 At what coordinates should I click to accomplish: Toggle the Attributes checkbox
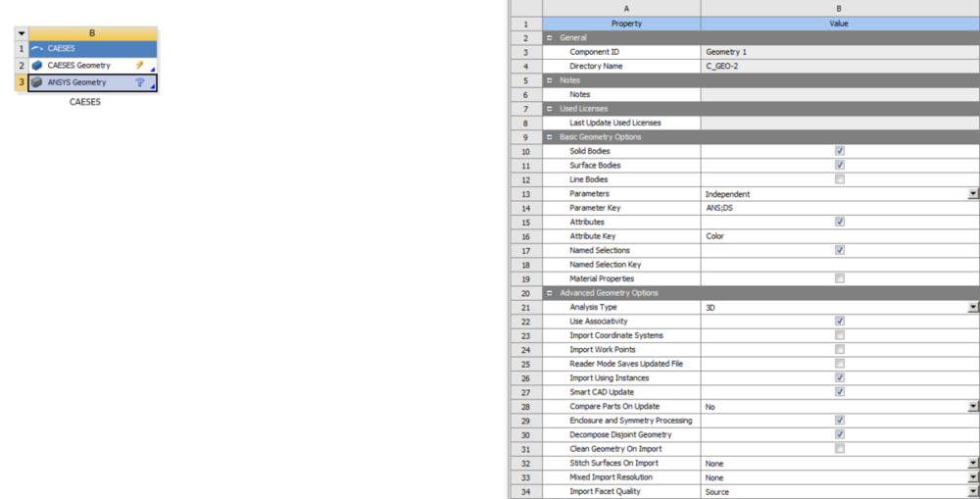(840, 222)
